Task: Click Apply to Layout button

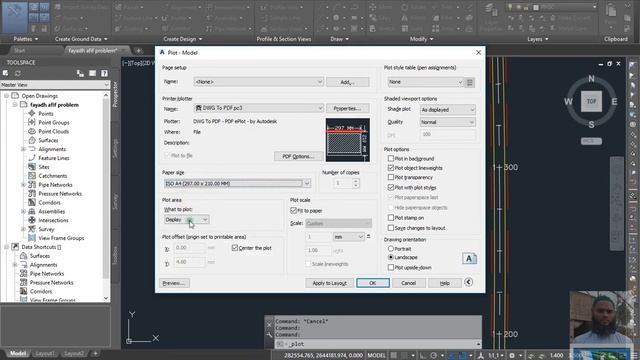Action: [329, 283]
